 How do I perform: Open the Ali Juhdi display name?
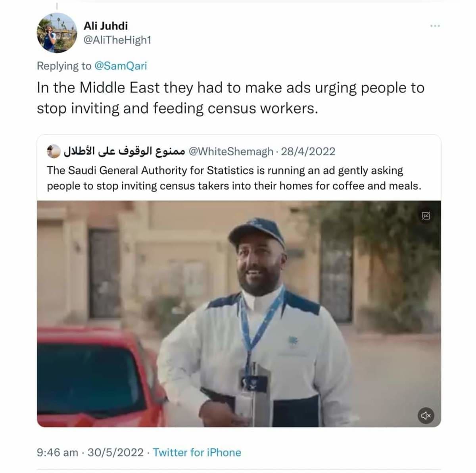point(106,26)
